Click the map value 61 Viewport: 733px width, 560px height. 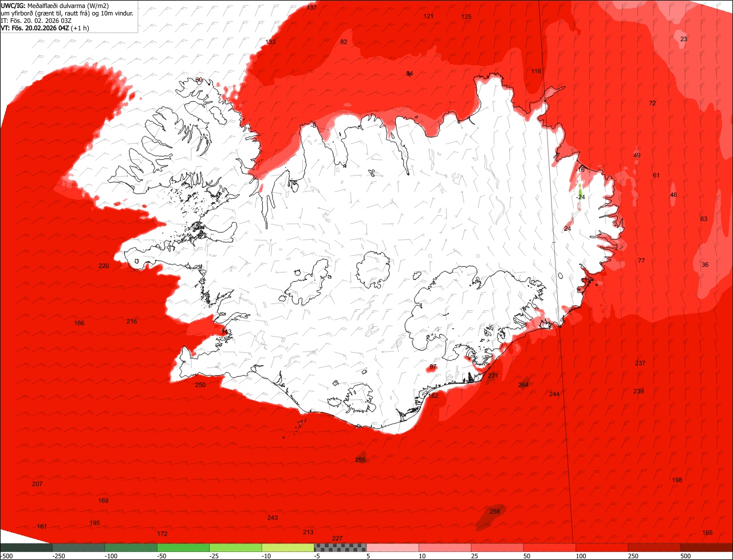pos(656,175)
